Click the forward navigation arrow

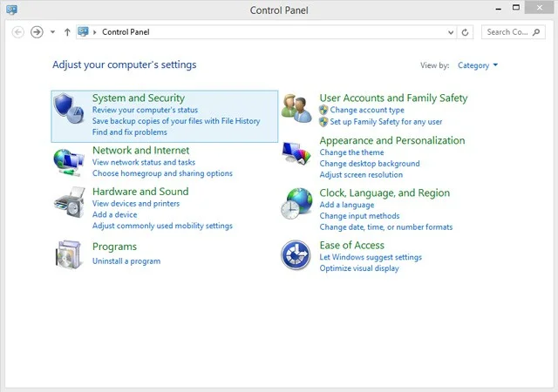pyautogui.click(x=37, y=32)
